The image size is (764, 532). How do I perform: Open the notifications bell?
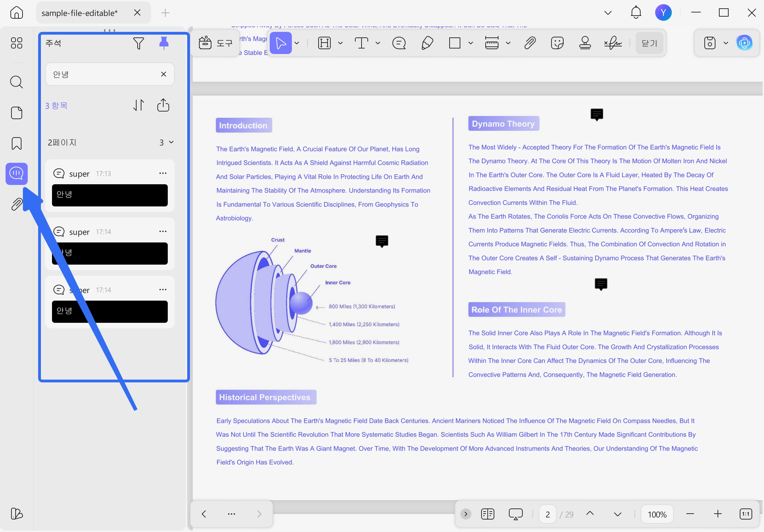click(636, 12)
